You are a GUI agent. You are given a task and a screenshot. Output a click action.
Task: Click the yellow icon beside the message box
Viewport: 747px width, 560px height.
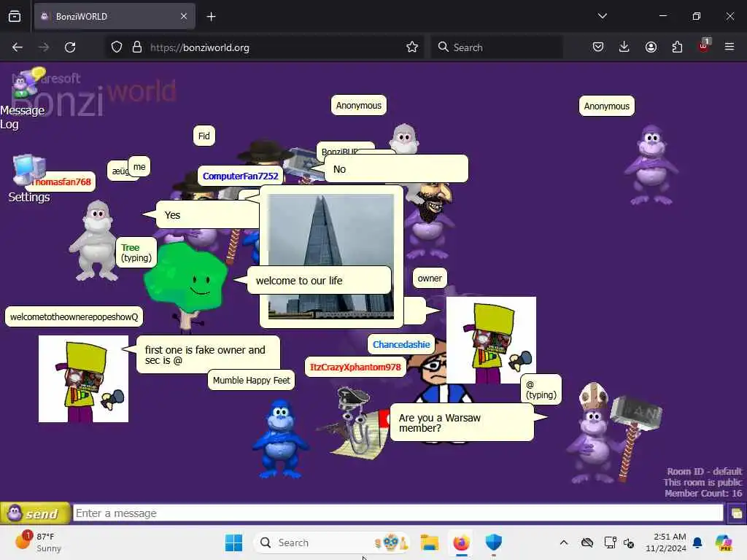737,513
